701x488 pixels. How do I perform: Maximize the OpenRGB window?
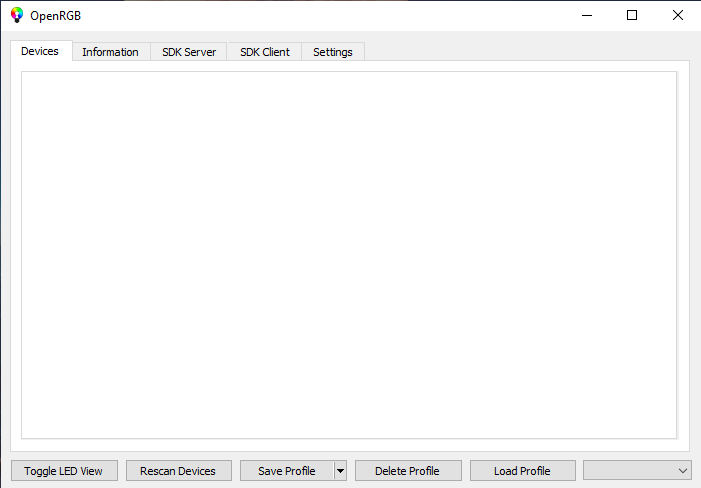pyautogui.click(x=632, y=15)
